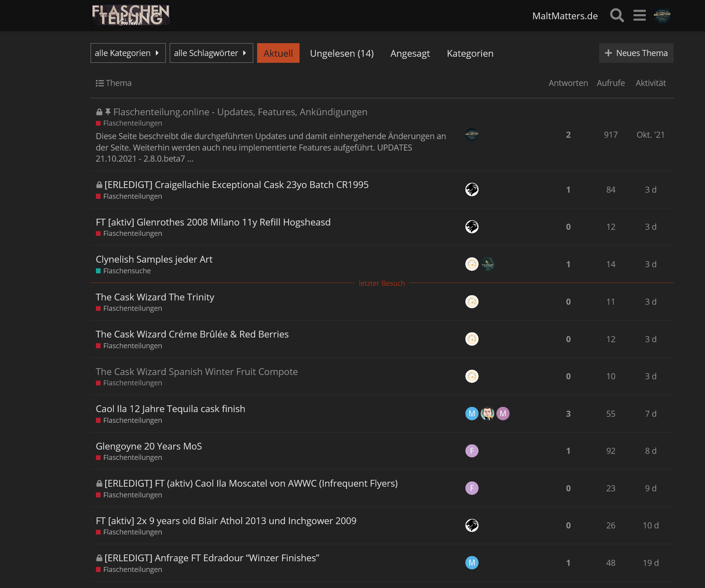Click the Neues Thema button
705x588 pixels.
click(636, 53)
